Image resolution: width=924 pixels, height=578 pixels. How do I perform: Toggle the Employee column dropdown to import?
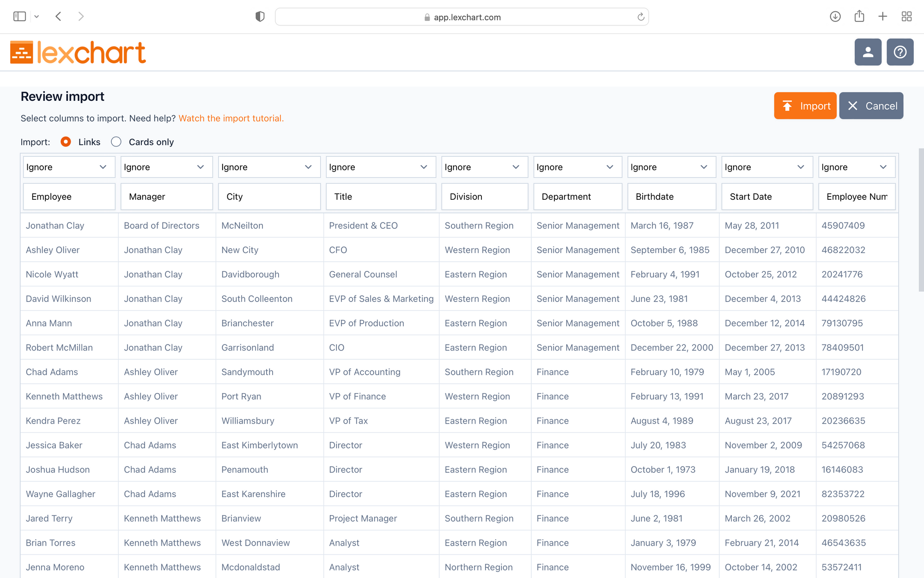tap(67, 167)
